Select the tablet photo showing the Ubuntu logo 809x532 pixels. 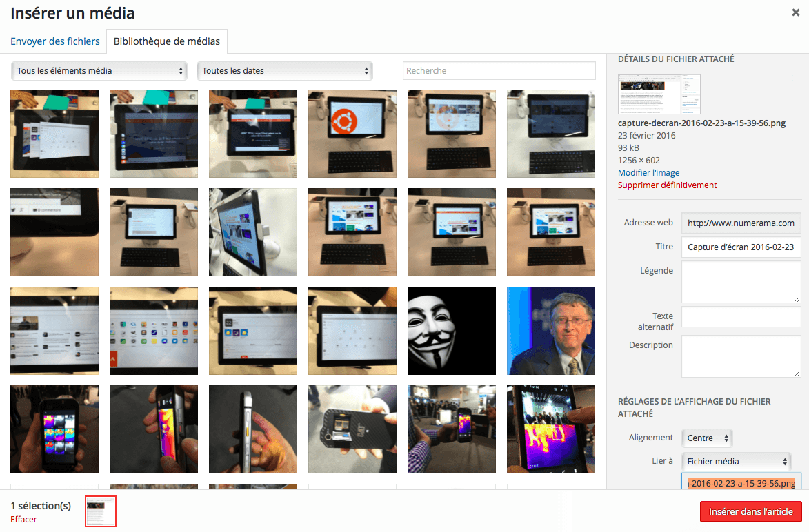[x=352, y=134]
